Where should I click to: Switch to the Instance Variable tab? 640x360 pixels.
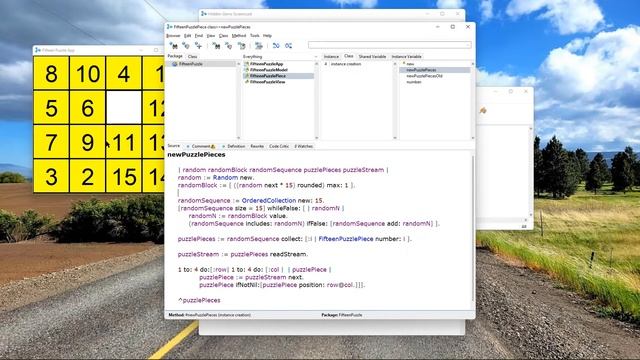406,57
